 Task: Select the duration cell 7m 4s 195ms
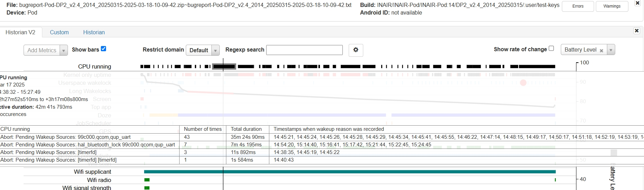click(247, 145)
